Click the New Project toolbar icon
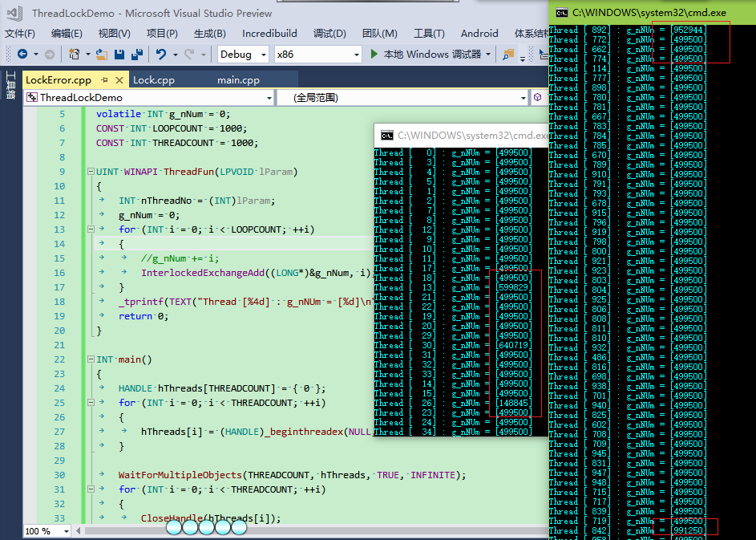 (x=75, y=55)
